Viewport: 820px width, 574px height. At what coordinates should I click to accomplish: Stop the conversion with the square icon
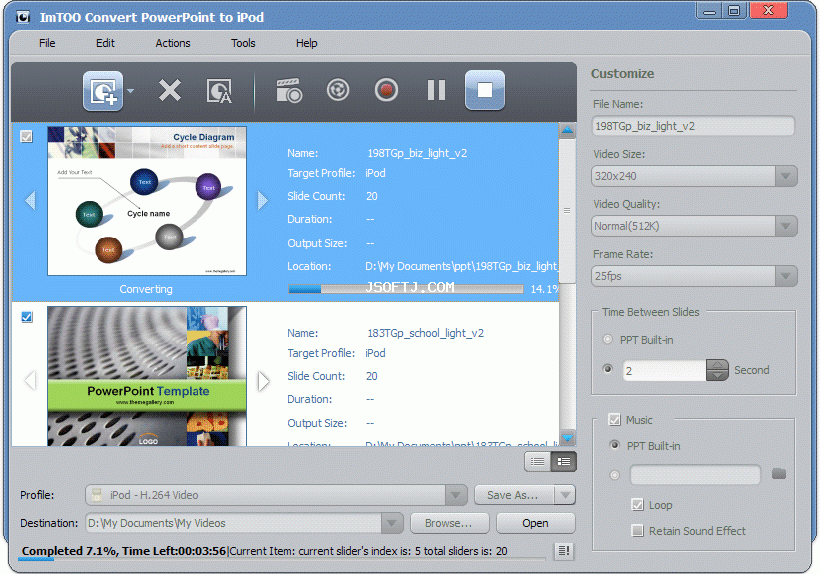[485, 90]
